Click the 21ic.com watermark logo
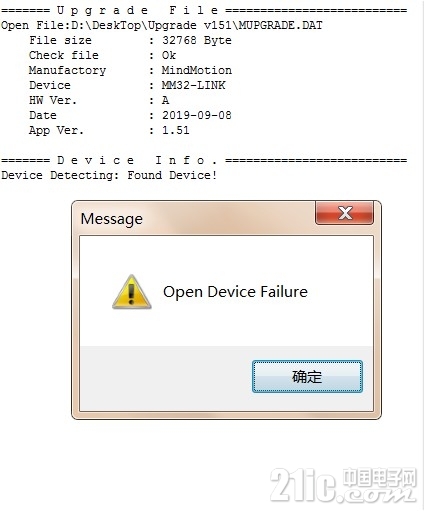 343,485
